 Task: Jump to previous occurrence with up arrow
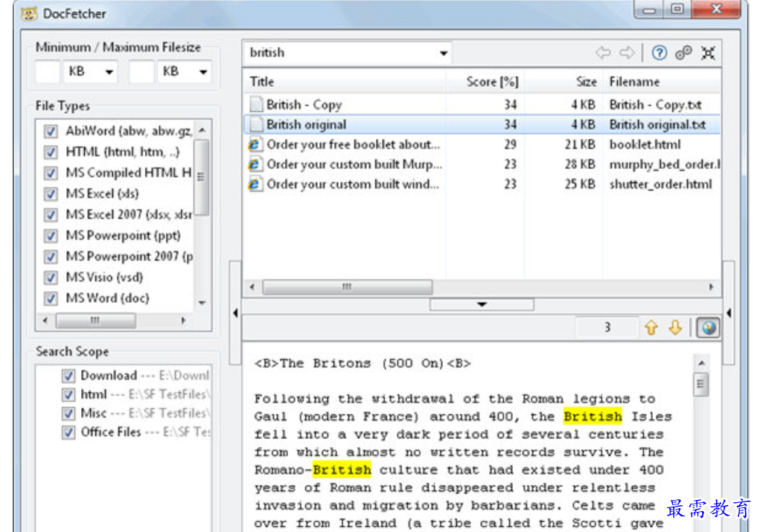[x=651, y=328]
